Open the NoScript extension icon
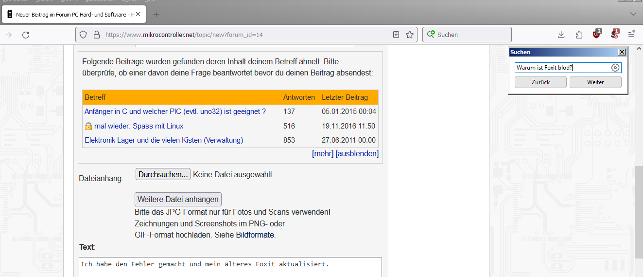 [615, 34]
